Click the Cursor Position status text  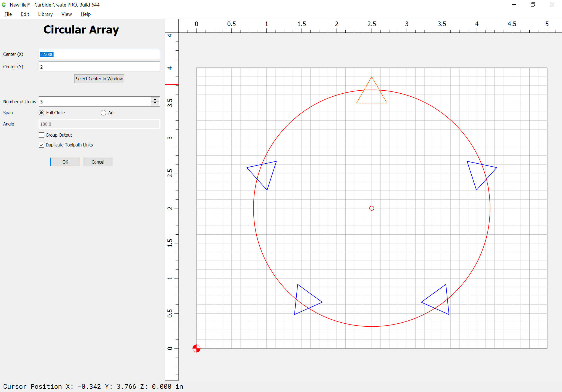coord(93,387)
